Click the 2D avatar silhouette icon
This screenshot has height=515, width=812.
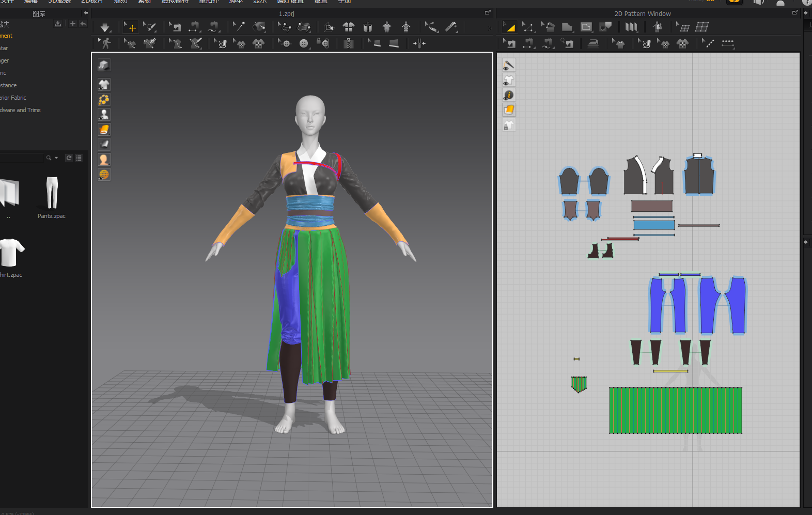[x=658, y=27]
